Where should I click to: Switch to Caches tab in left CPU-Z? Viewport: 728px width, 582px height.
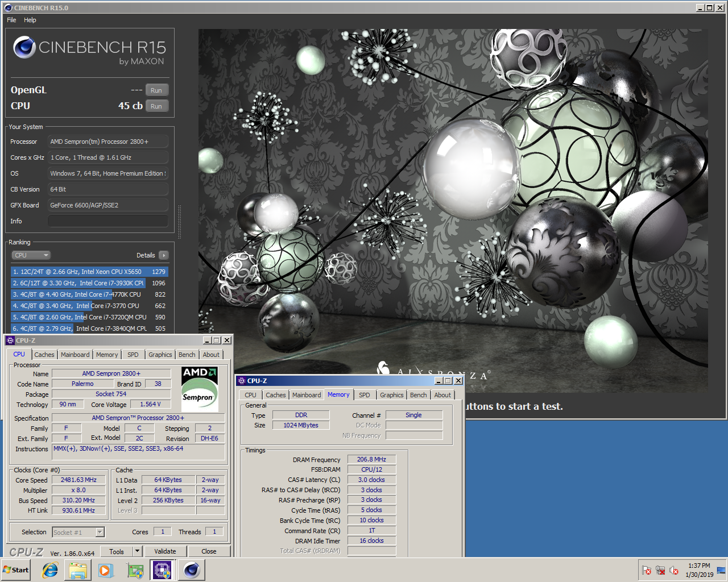tap(44, 355)
